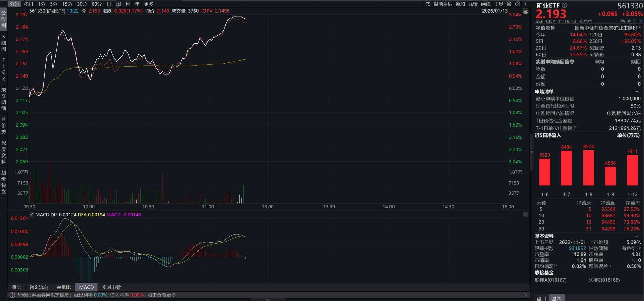Viewport: 644px width, 301px height.
Task: Switch to 年 yearly K-line
Action: click(137, 4)
